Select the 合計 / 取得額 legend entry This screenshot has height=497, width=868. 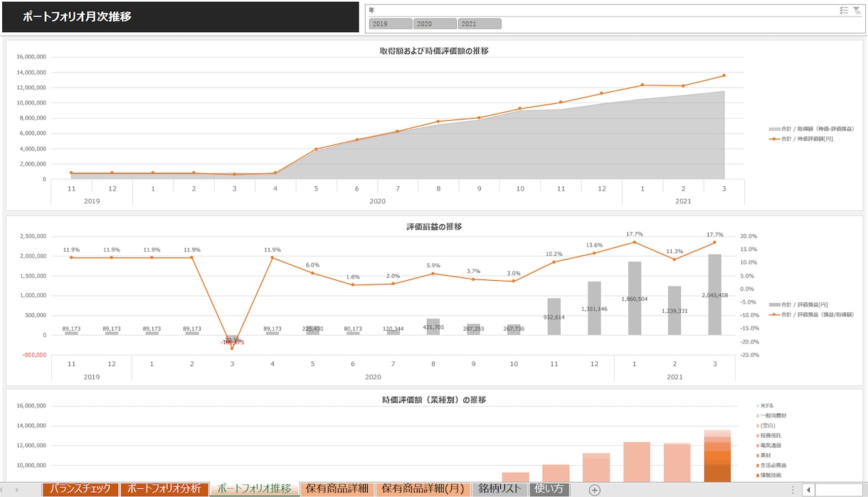(x=811, y=129)
